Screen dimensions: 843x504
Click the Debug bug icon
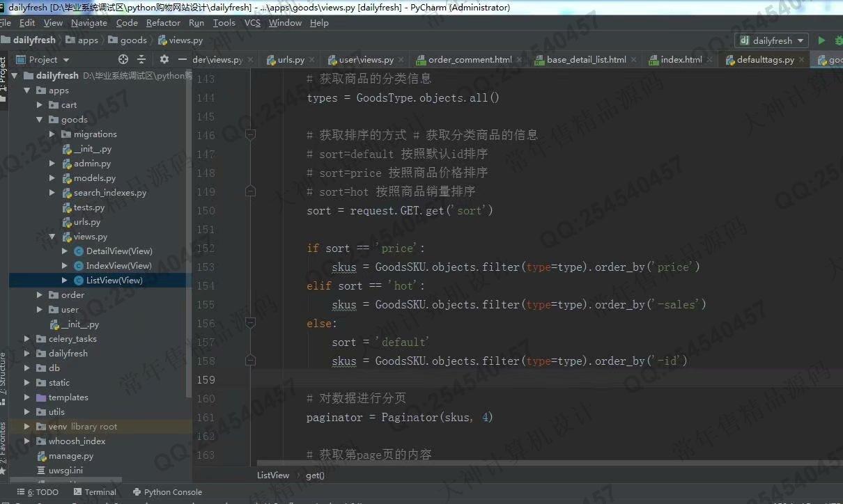[838, 40]
